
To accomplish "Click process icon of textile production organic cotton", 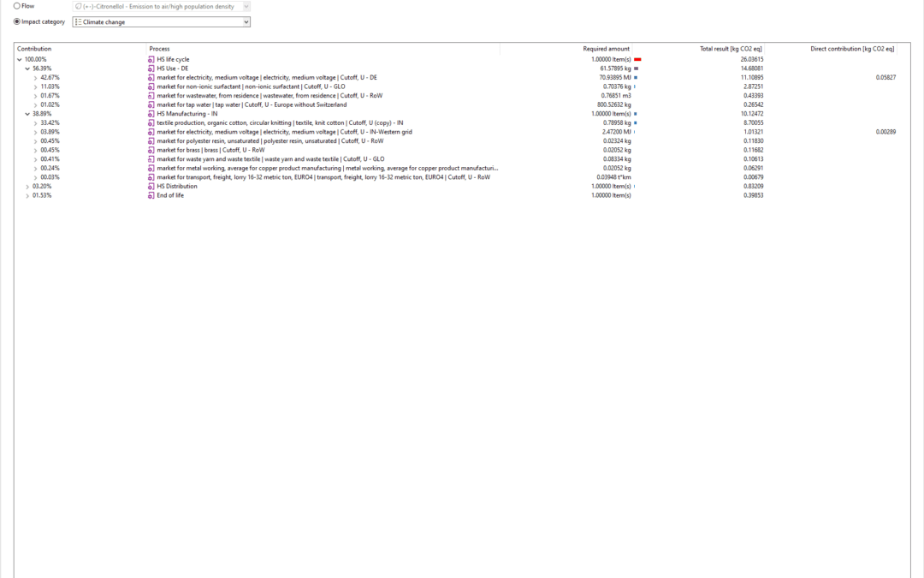I will tap(151, 122).
